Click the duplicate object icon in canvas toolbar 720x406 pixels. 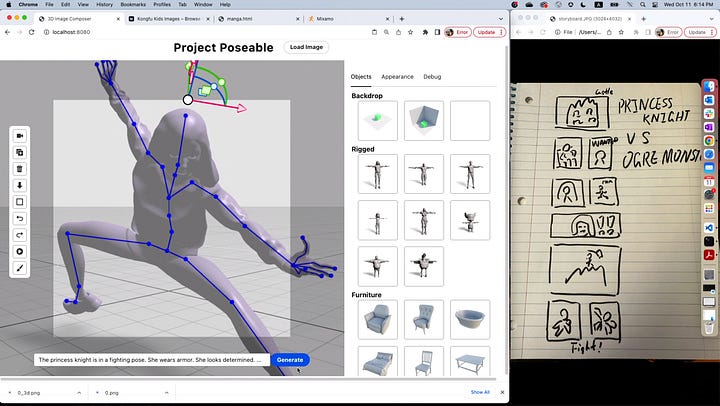(x=19, y=152)
